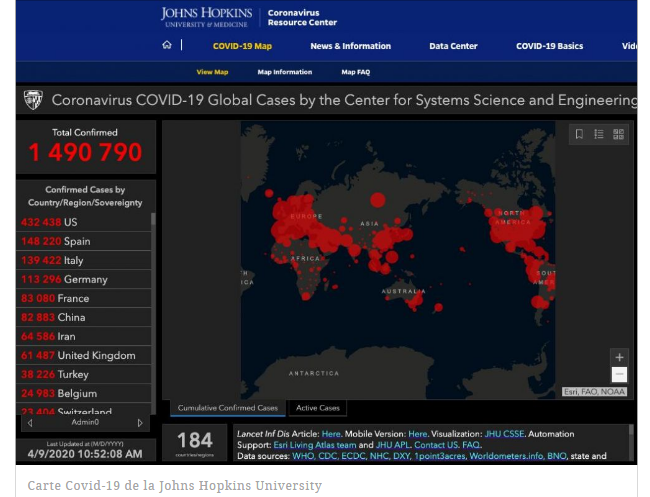Click the Johns Hopkins shield logo icon

pyautogui.click(x=34, y=100)
